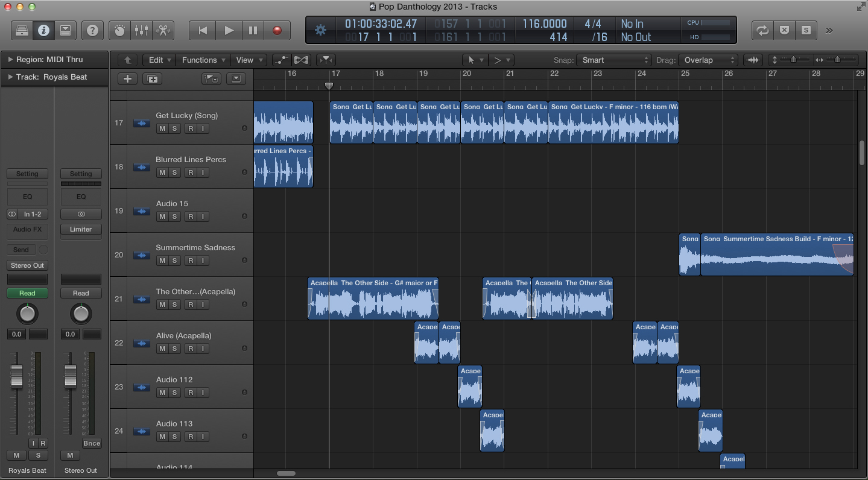The image size is (868, 480).
Task: Open the Snap mode dropdown
Action: (613, 60)
